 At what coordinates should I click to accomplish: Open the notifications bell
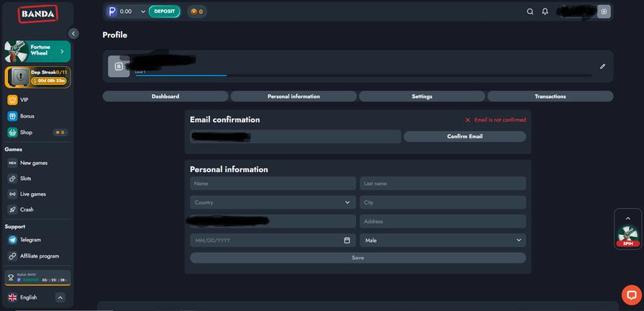pos(545,12)
